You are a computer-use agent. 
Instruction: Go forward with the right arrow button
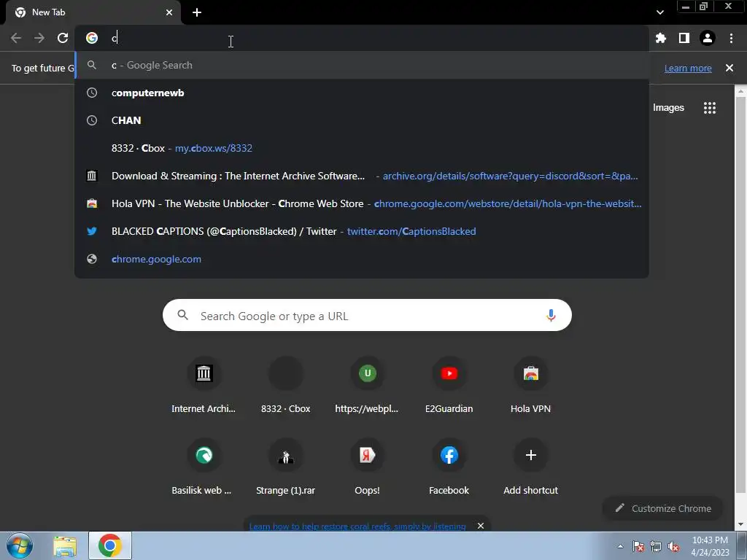click(39, 38)
